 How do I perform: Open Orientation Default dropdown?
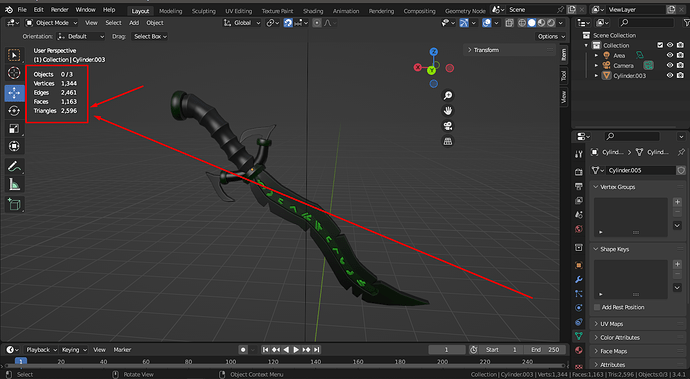(x=81, y=37)
